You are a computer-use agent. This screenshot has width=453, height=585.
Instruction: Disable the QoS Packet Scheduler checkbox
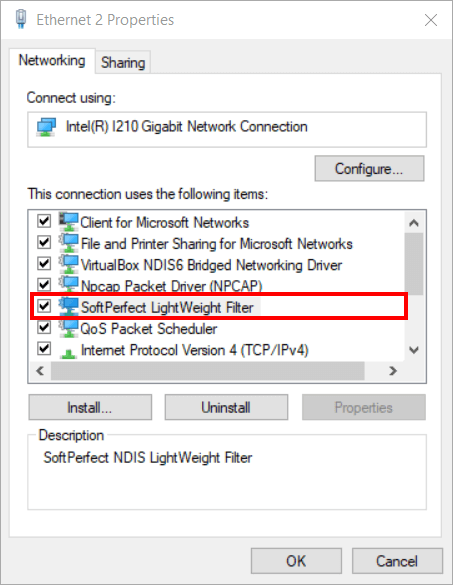44,327
